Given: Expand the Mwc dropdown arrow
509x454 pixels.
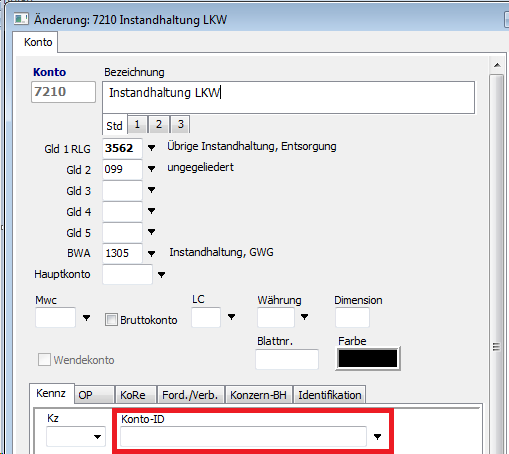Looking at the screenshot, I should [86, 318].
